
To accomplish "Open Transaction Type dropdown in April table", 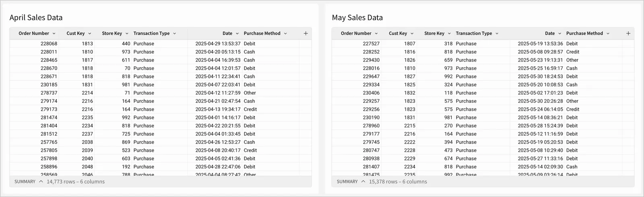I will pyautogui.click(x=175, y=34).
